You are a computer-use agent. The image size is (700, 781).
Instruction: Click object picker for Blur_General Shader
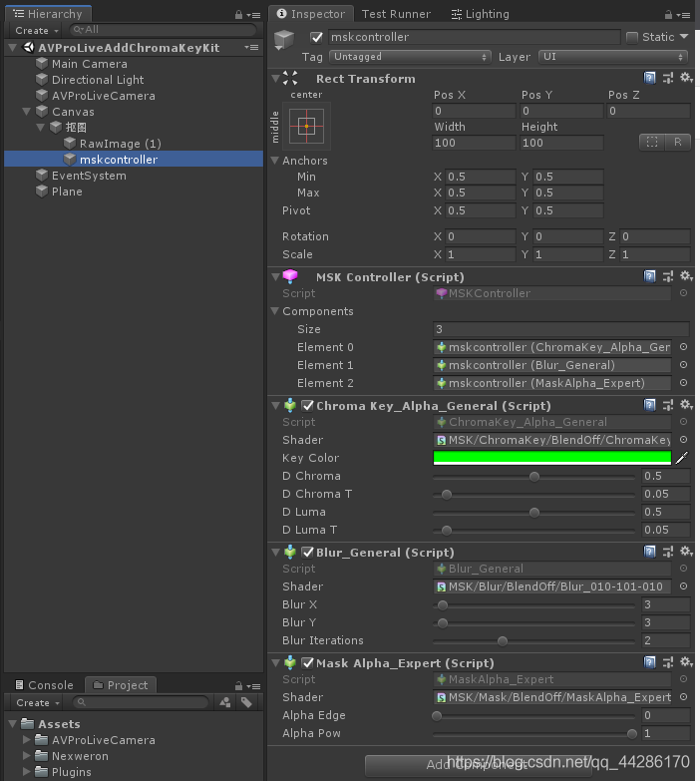click(x=684, y=586)
